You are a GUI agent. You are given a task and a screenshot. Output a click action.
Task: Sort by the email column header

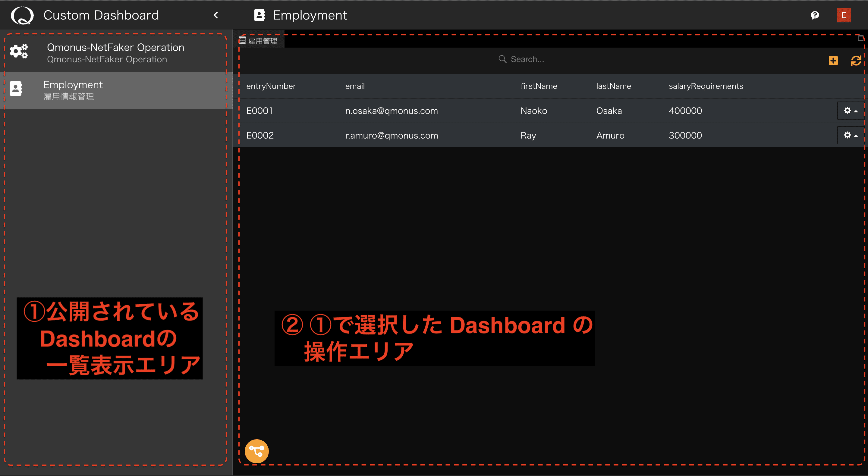tap(354, 86)
